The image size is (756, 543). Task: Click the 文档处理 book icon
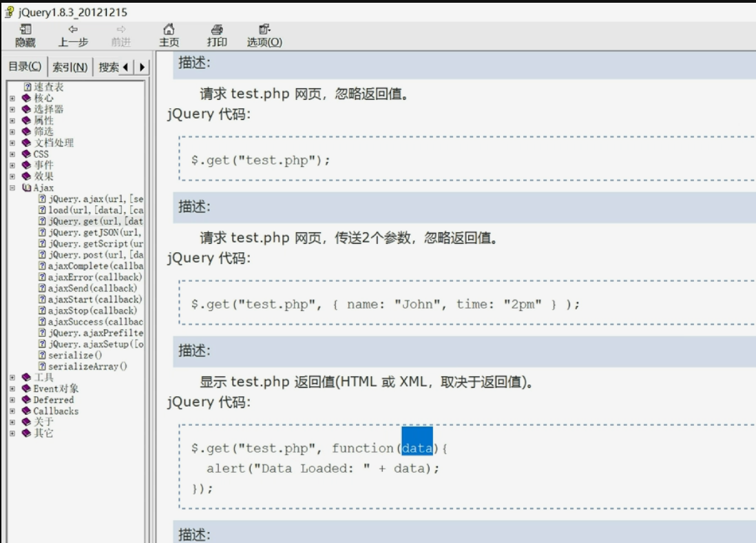(27, 143)
